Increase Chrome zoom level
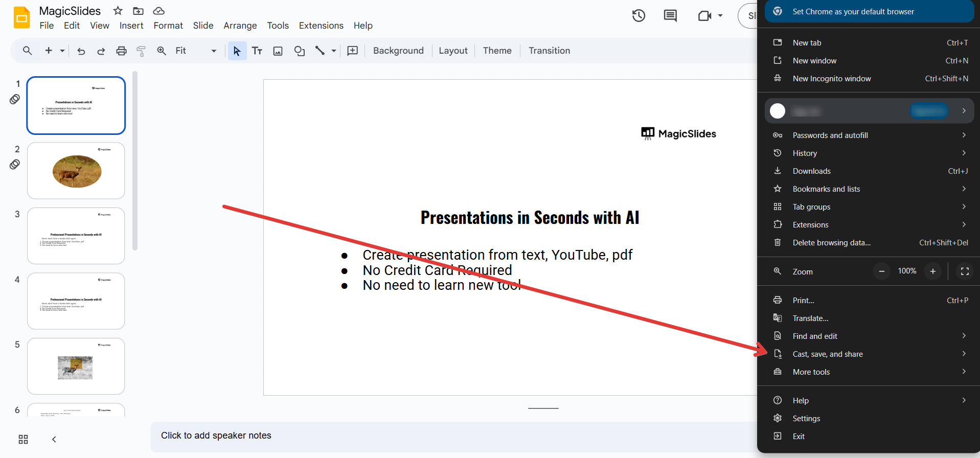Viewport: 980px width, 458px height. pos(933,271)
